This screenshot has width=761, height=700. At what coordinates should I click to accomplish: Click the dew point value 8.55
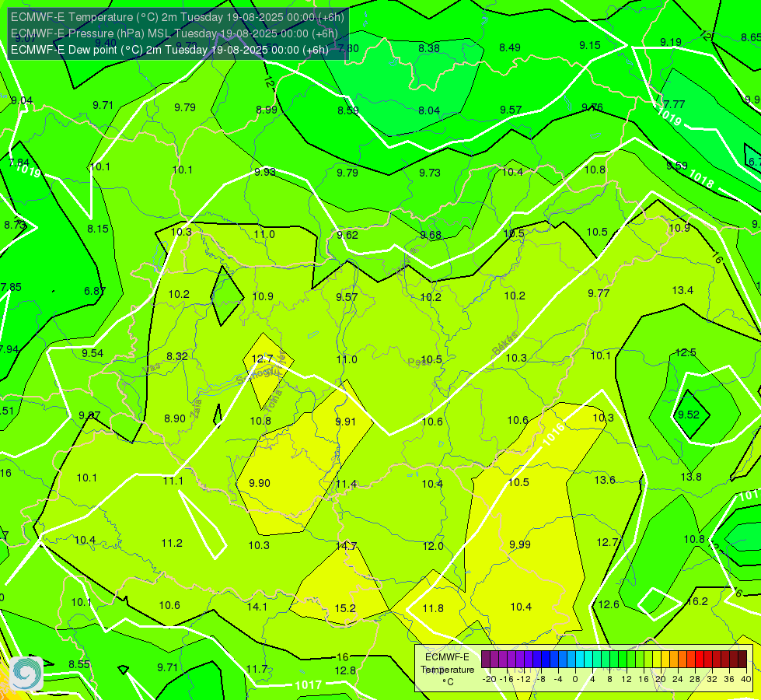tap(79, 664)
